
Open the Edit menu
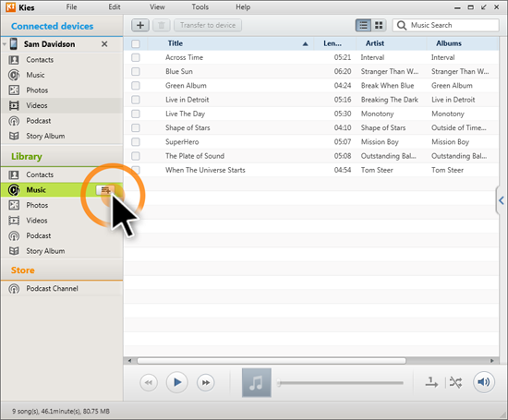tap(114, 7)
